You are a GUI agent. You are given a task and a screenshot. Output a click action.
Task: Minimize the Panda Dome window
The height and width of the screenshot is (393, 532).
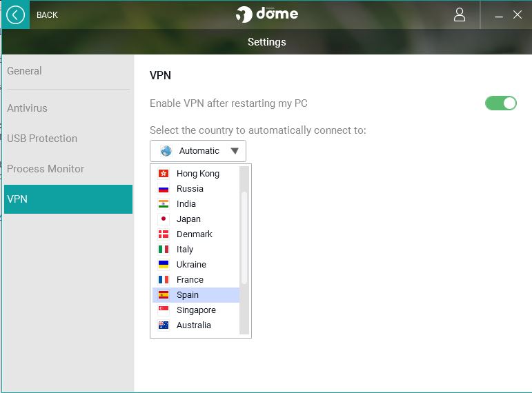(x=499, y=15)
